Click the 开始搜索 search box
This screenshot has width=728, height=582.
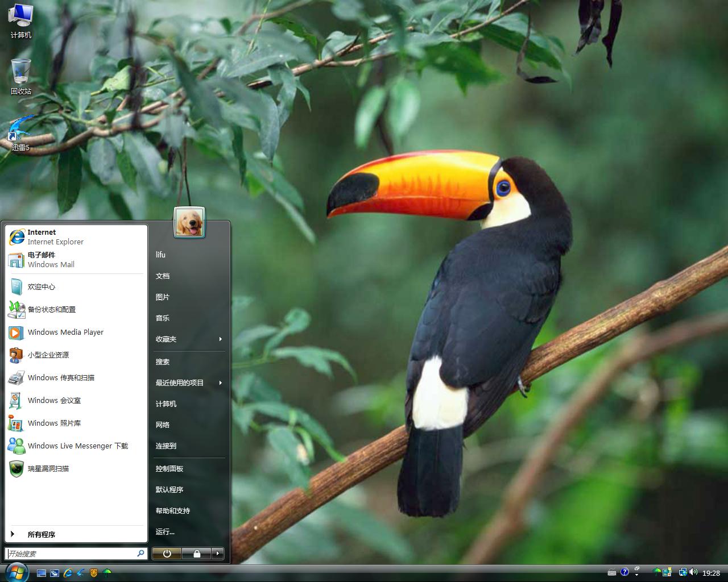71,554
